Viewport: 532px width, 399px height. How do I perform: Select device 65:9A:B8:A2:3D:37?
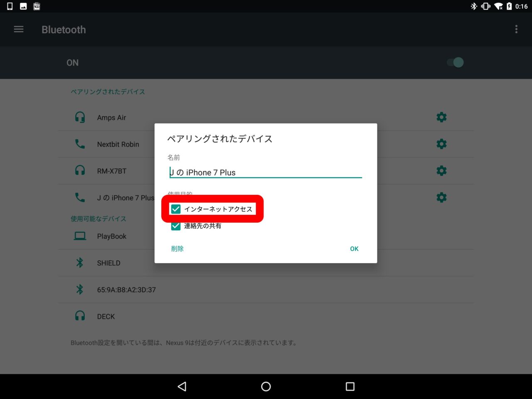[x=126, y=290]
